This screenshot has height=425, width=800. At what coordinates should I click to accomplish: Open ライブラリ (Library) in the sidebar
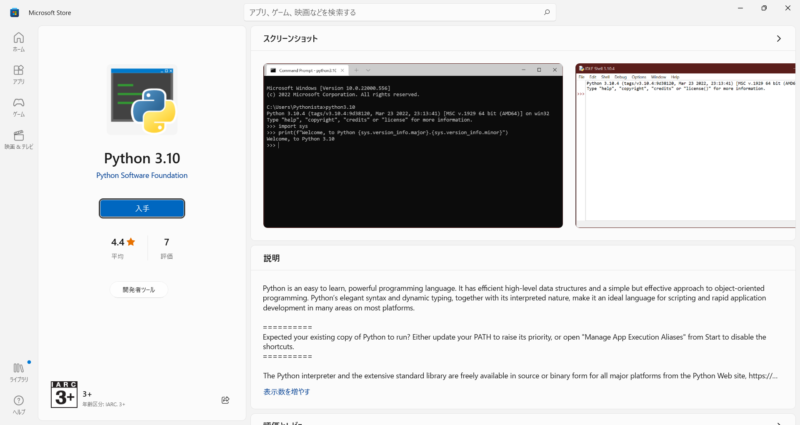(18, 372)
